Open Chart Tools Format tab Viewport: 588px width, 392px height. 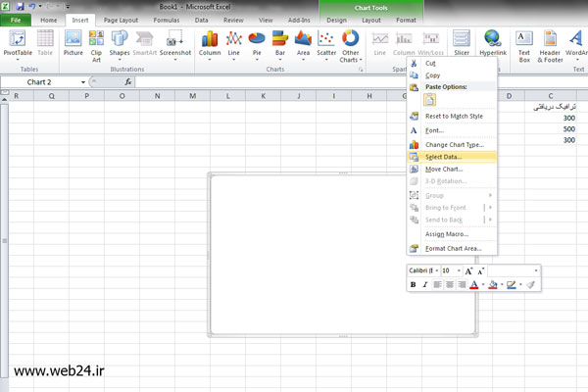point(406,21)
